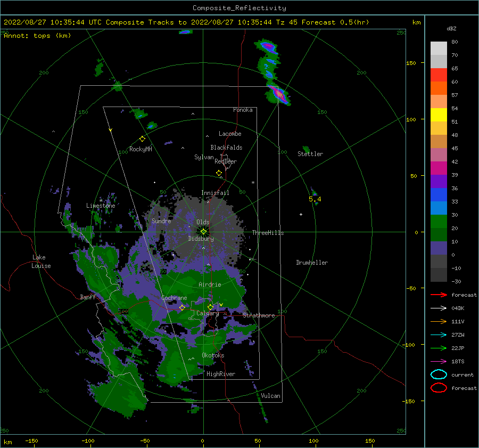479x448 pixels.
Task: Select the purple 36-39 dBZ swatch
Action: tap(439, 182)
